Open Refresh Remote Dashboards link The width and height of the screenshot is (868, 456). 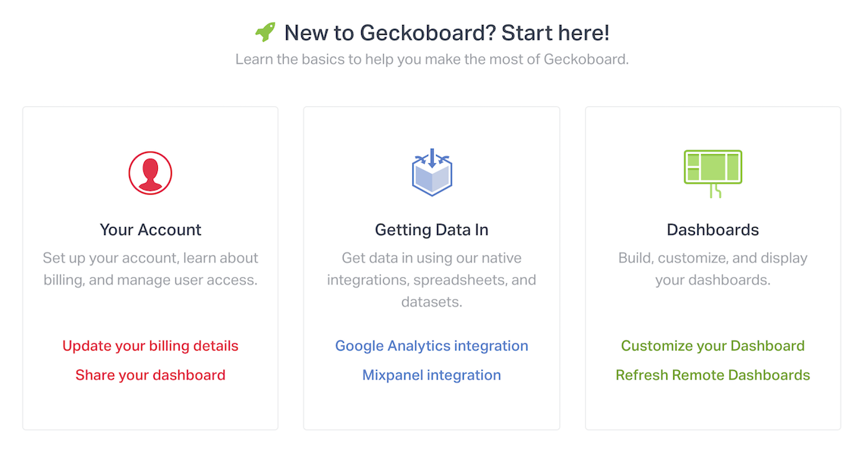pos(713,376)
